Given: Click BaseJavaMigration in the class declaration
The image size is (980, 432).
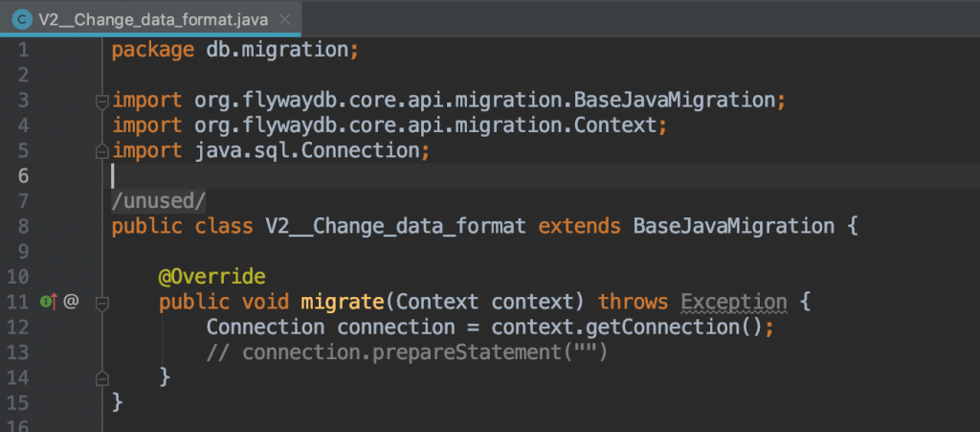Looking at the screenshot, I should (734, 226).
